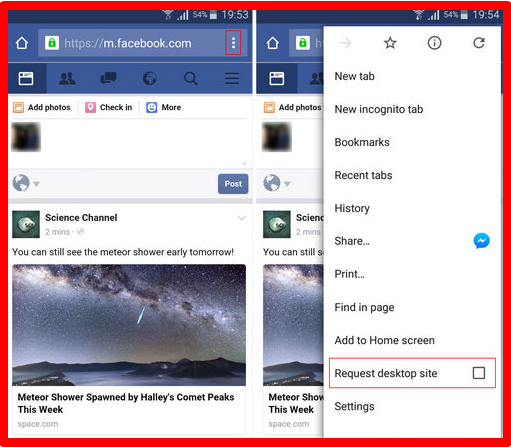The image size is (511, 447).
Task: Open friend requests icon in left screen
Action: click(67, 79)
